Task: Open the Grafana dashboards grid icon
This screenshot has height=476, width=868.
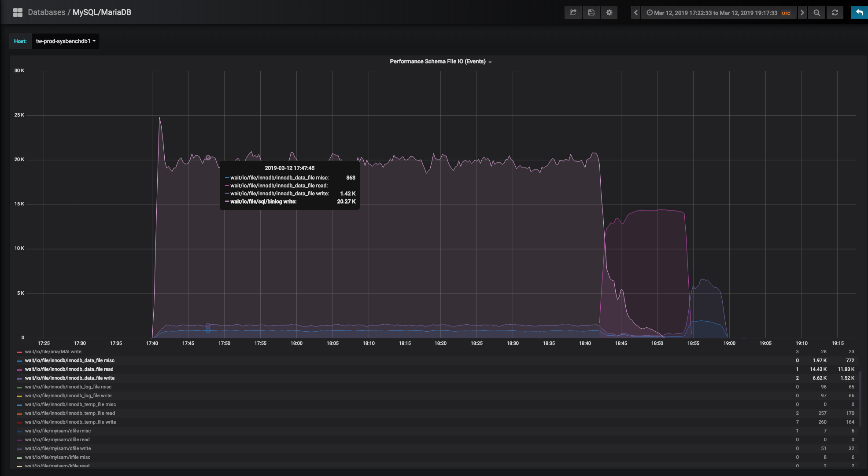Action: [x=18, y=12]
